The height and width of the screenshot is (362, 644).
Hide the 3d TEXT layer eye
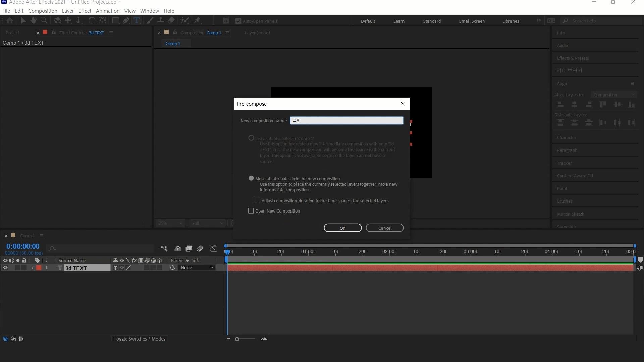pos(5,268)
